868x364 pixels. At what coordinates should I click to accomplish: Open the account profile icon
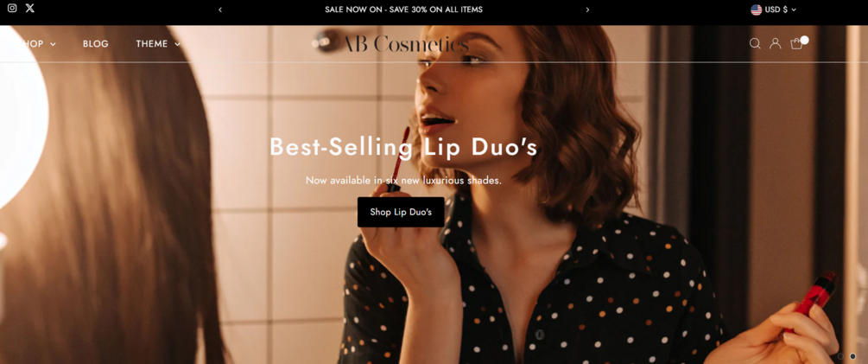click(x=775, y=43)
